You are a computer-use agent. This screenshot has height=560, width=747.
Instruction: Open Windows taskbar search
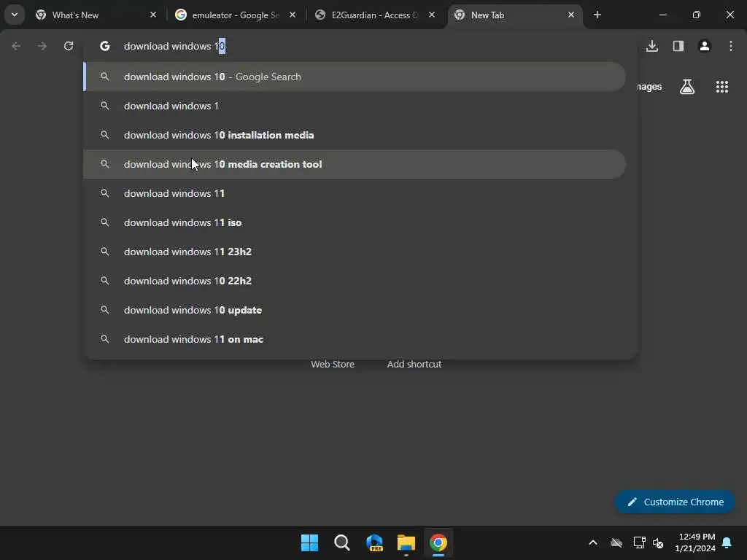[x=341, y=542]
